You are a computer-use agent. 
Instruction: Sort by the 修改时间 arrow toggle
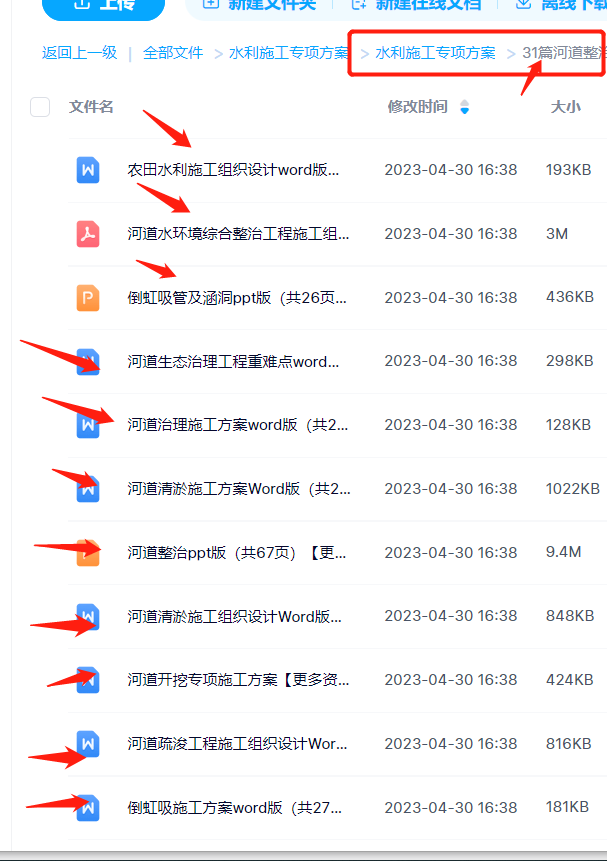(x=465, y=107)
